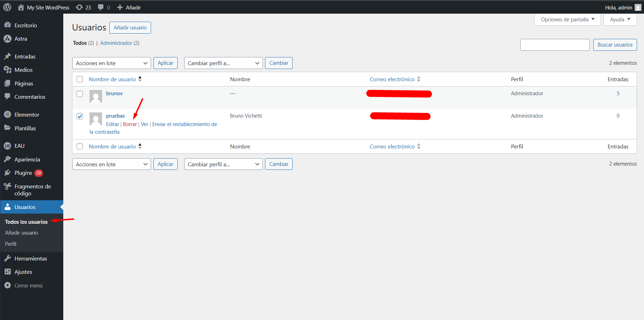This screenshot has height=320, width=644.
Task: Open the top Acciones en lote dropdown
Action: (112, 63)
